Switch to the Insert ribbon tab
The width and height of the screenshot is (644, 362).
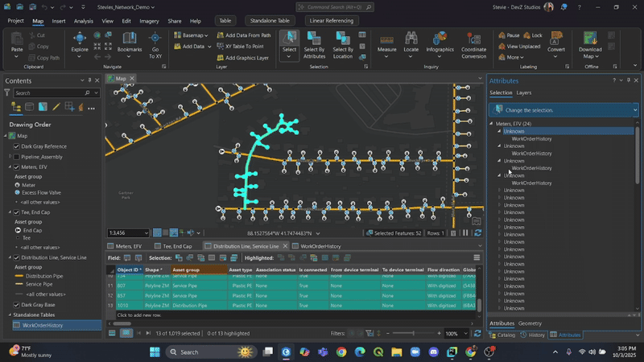[59, 21]
